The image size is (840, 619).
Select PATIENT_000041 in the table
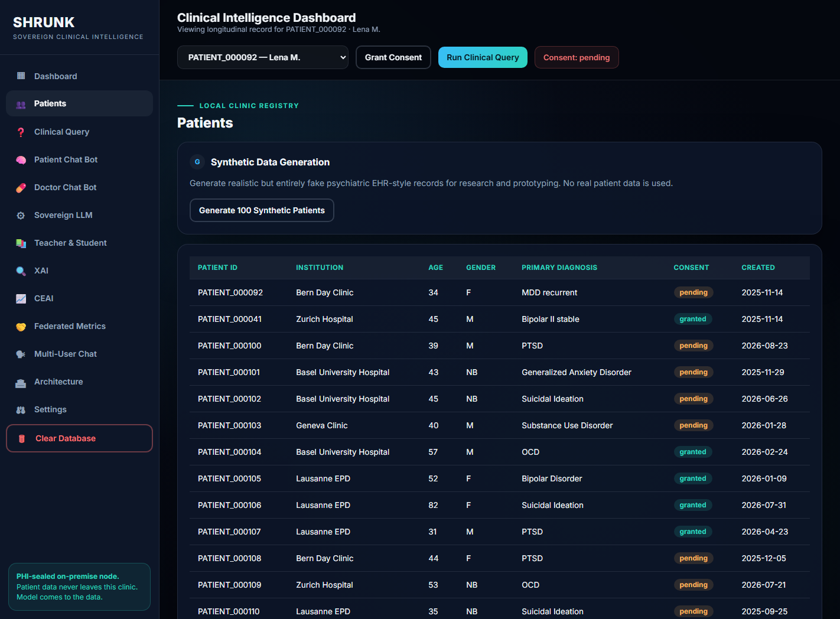[230, 319]
